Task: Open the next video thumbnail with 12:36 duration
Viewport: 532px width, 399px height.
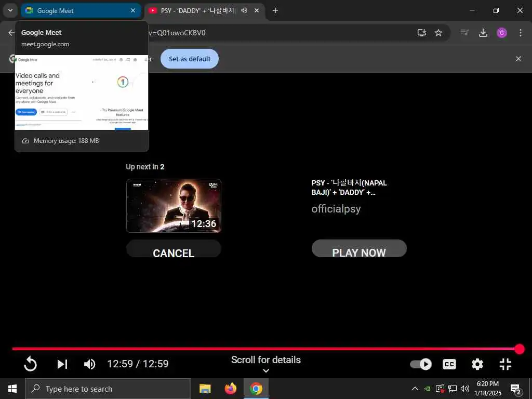Action: click(174, 206)
